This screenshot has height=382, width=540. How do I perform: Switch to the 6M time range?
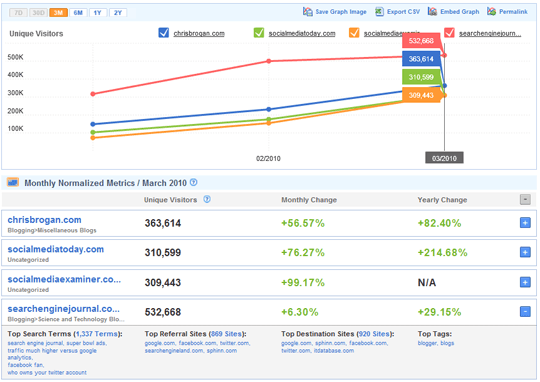pos(78,13)
